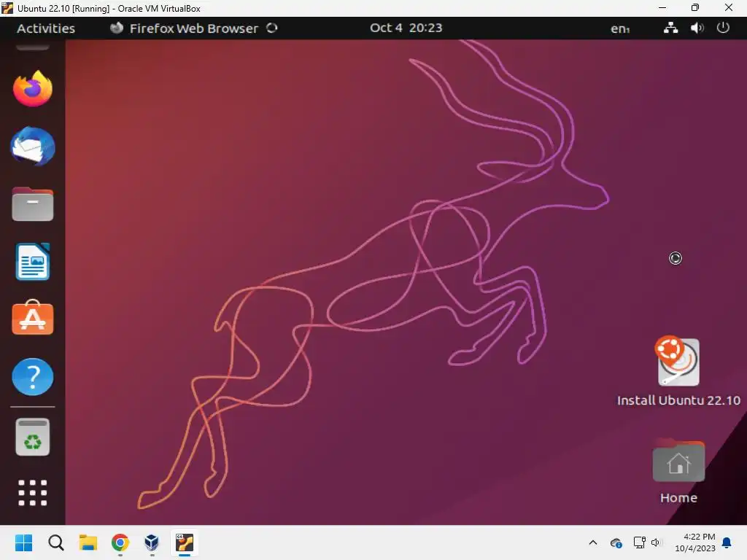Click the 'Home' folder label
The height and width of the screenshot is (560, 747).
[678, 498]
